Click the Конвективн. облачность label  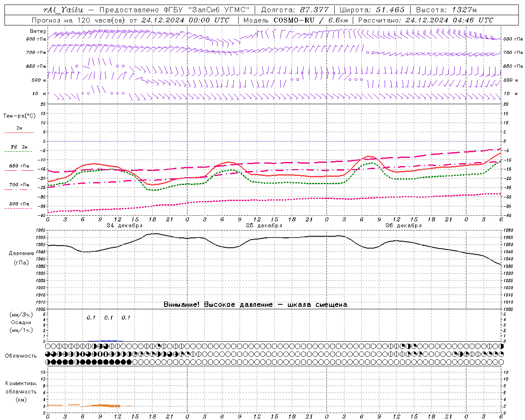(x=21, y=388)
